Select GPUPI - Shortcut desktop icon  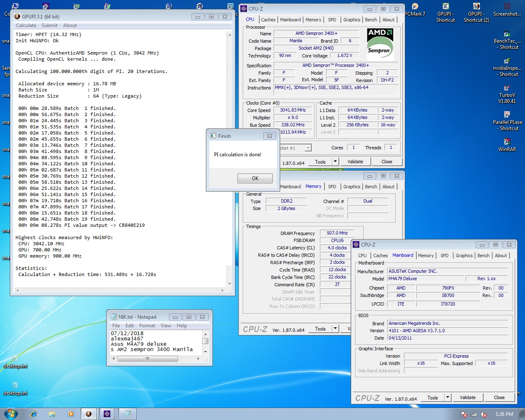[445, 12]
